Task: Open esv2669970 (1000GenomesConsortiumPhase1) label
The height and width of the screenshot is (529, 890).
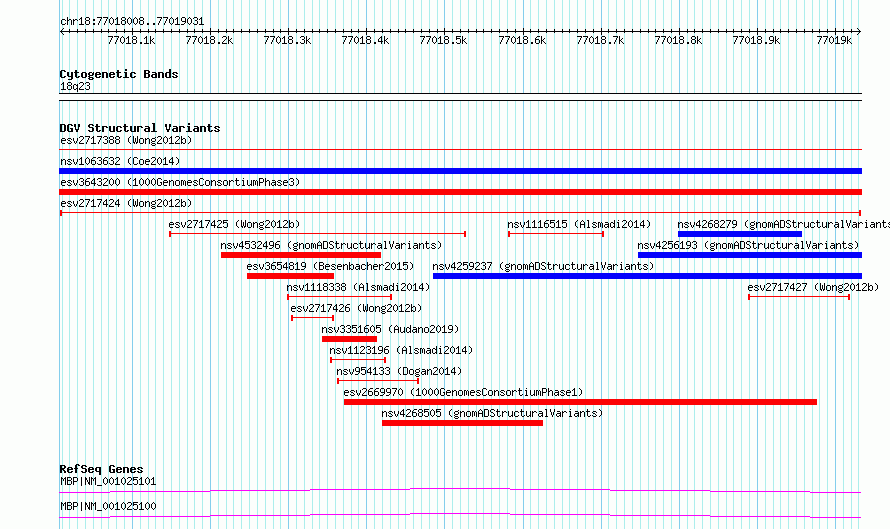Action: (x=463, y=392)
